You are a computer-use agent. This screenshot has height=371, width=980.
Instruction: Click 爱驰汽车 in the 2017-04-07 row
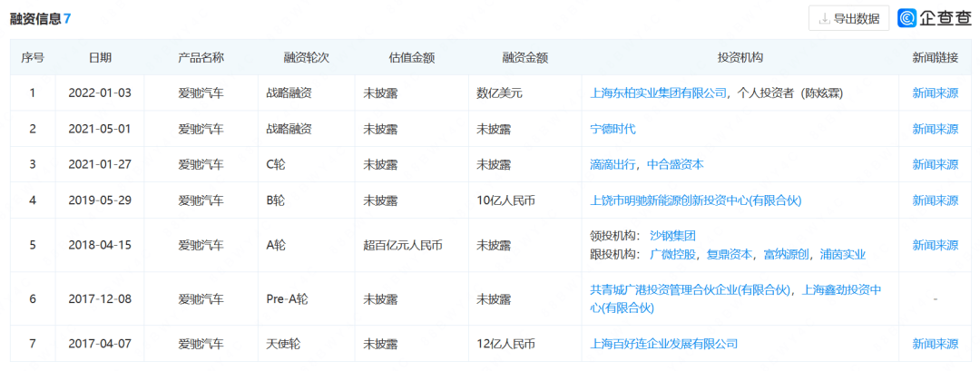[x=201, y=344]
